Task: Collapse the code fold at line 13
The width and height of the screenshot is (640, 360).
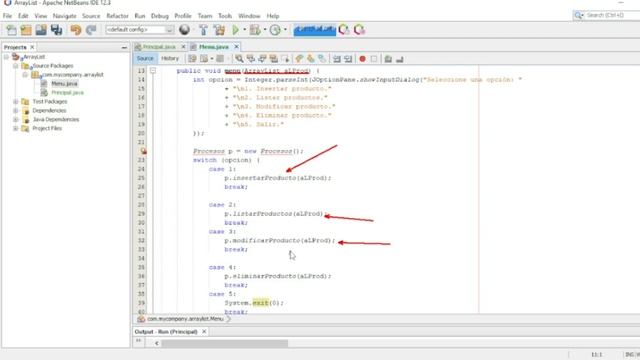Action: pos(153,71)
